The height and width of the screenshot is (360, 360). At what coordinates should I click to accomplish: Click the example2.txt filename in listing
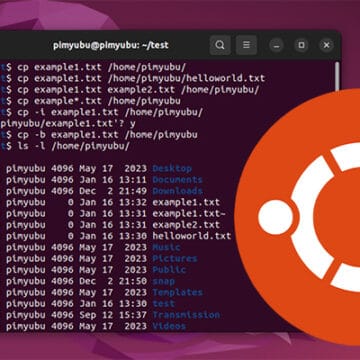coord(186,225)
